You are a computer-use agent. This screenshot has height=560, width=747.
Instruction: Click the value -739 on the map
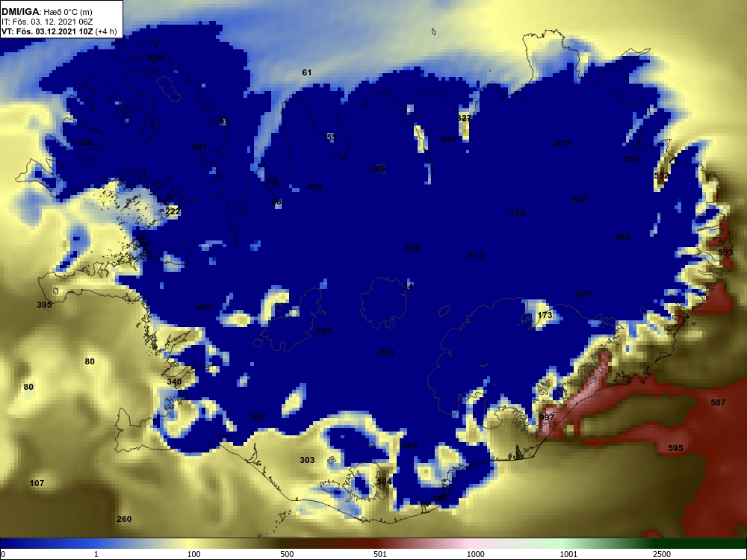point(516,213)
